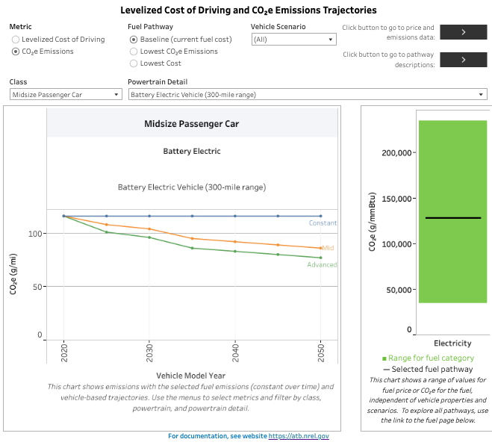The image size is (492, 448).
Task: Click the Constant scenario line label
Action: point(323,223)
